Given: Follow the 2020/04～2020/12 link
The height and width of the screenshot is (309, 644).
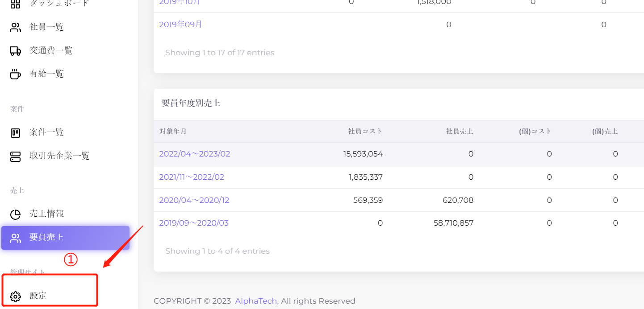Looking at the screenshot, I should point(194,200).
